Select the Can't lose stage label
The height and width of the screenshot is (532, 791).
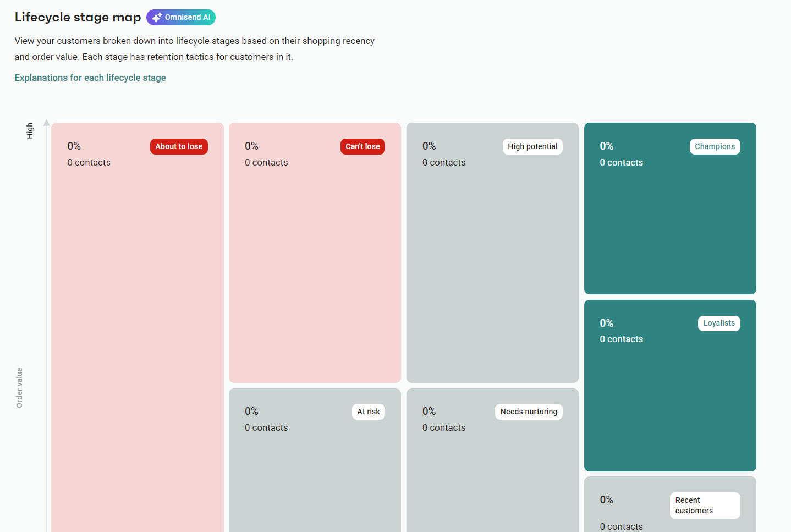click(362, 146)
